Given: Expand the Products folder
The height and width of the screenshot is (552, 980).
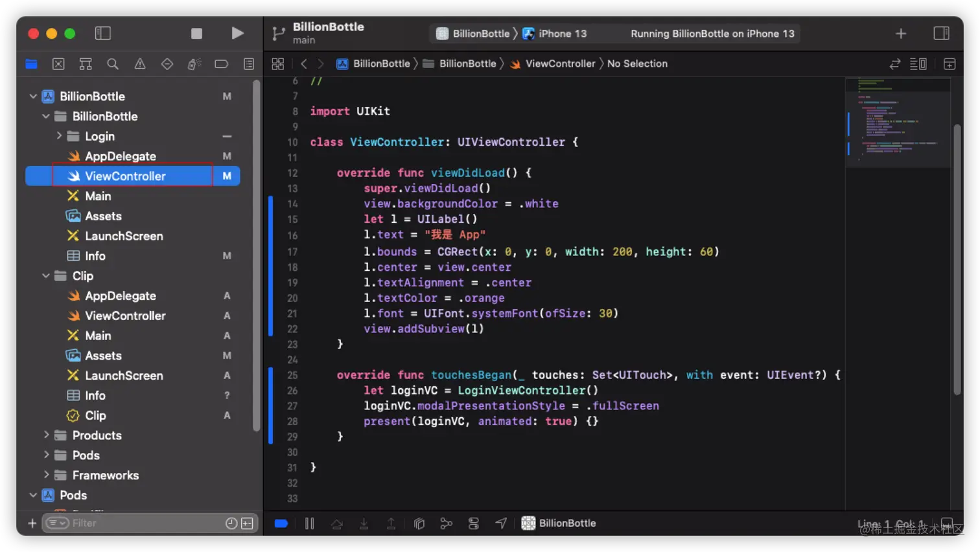Looking at the screenshot, I should point(46,435).
